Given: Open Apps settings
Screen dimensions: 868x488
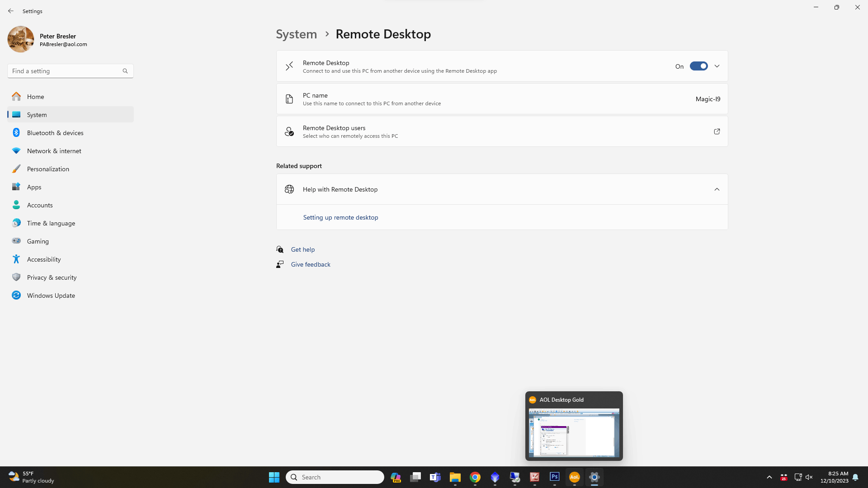Looking at the screenshot, I should (x=71, y=187).
